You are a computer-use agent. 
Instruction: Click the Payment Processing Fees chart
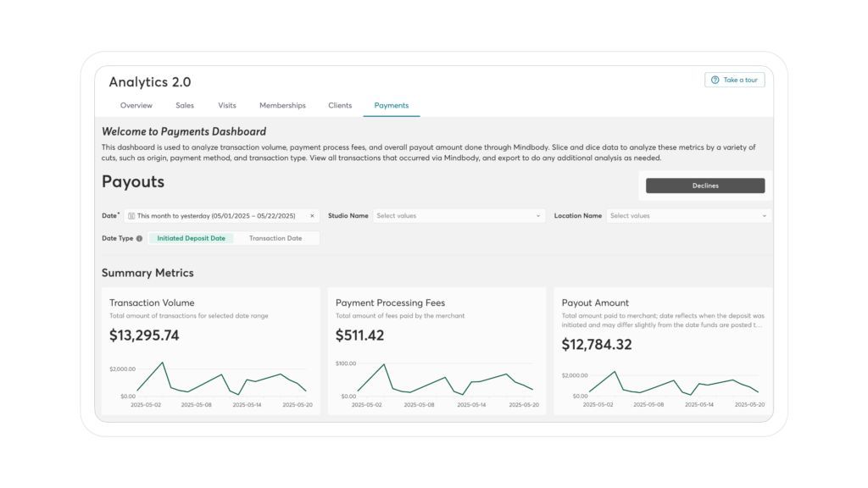click(x=445, y=380)
